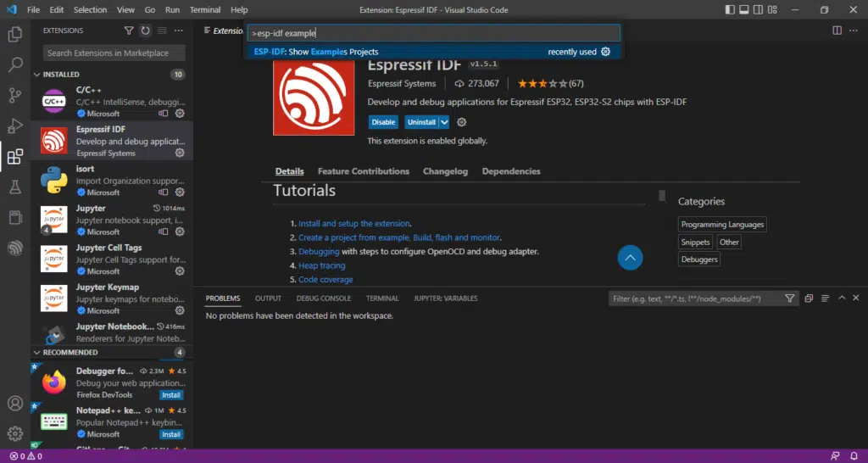Image resolution: width=868 pixels, height=463 pixels.
Task: Toggle problems view as tree or table
Action: pos(826,298)
